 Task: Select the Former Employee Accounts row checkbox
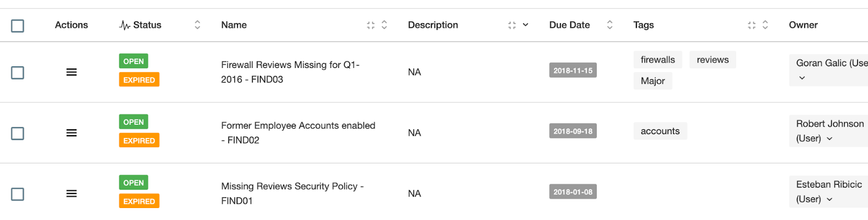pos(17,134)
